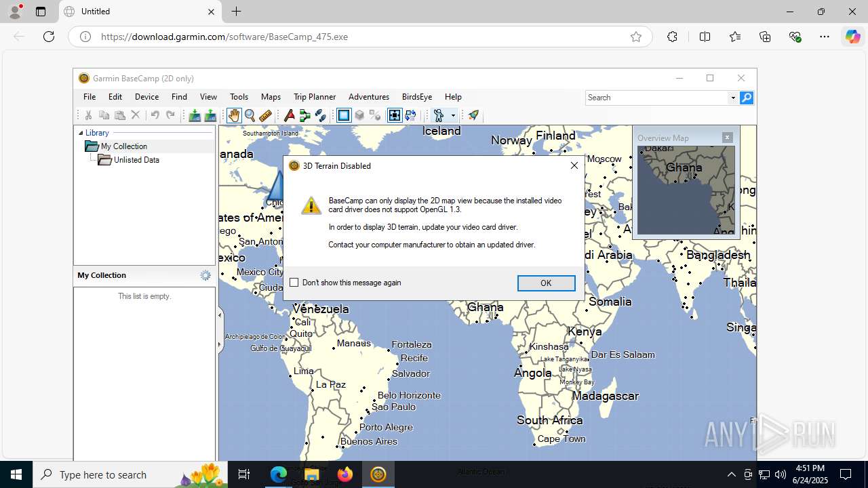Click the blue arrows icon beside center map
The width and height of the screenshot is (868, 488).
pyautogui.click(x=410, y=115)
